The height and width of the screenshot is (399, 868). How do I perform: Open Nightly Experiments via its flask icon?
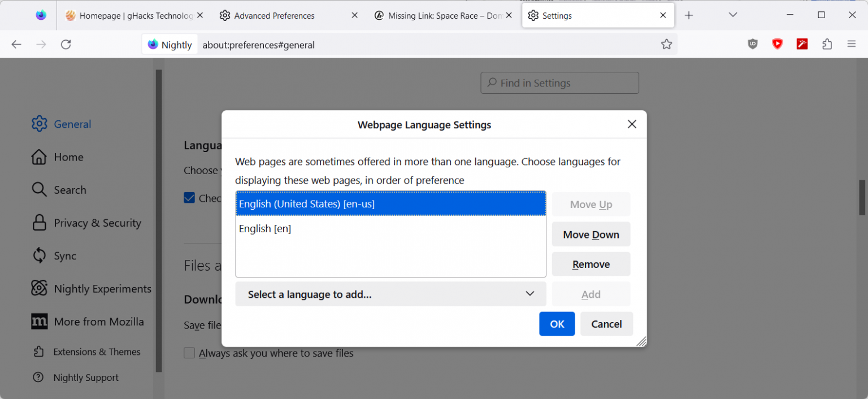(x=38, y=288)
